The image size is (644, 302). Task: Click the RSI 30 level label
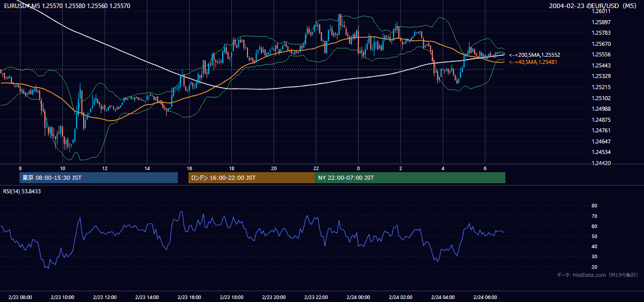[594, 257]
